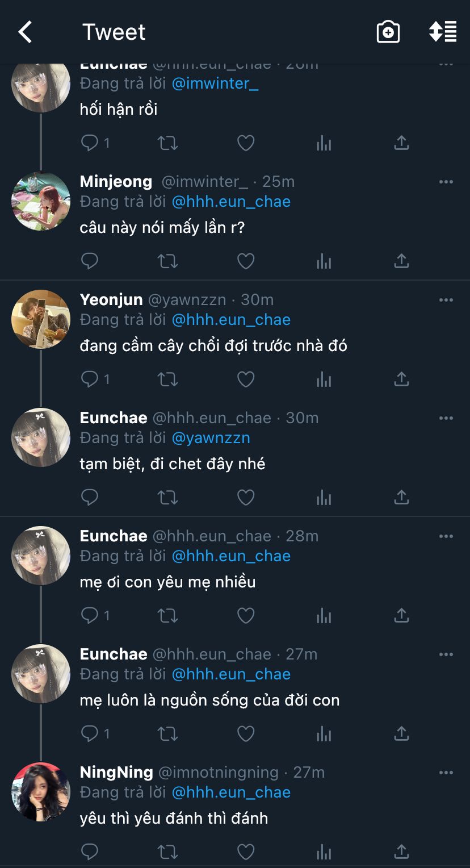Open NingNing's profile name
Viewport: 470px width, 868px height.
coord(116,772)
